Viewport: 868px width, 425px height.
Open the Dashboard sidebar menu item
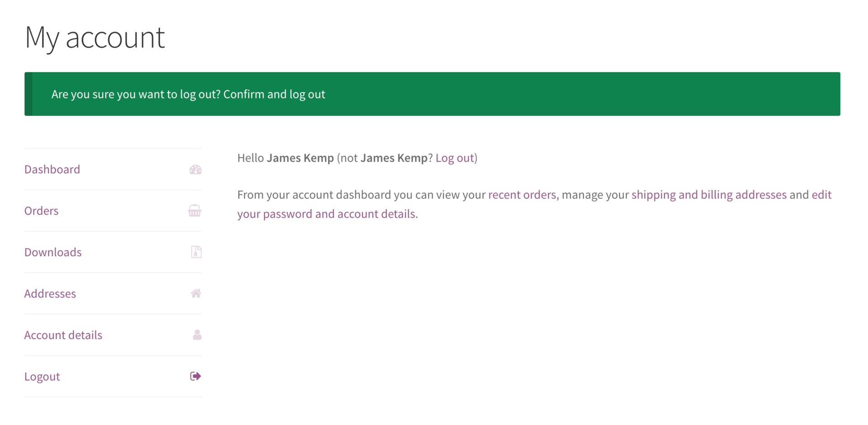pyautogui.click(x=52, y=170)
